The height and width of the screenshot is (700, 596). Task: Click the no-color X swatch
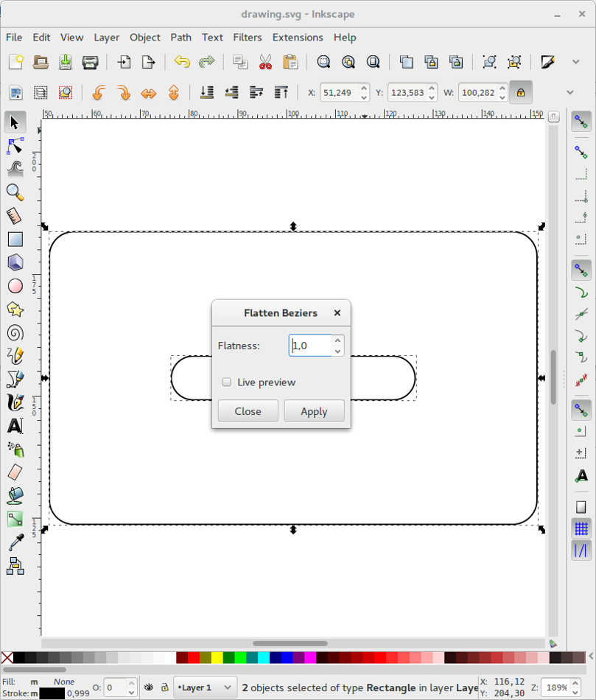7,657
